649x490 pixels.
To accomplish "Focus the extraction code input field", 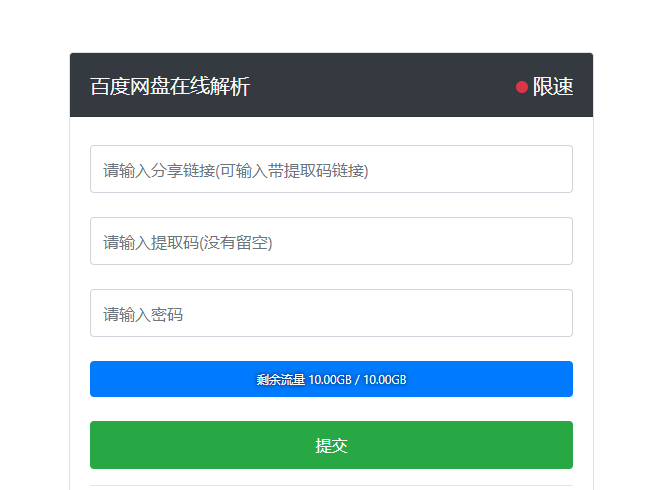I will [x=331, y=241].
